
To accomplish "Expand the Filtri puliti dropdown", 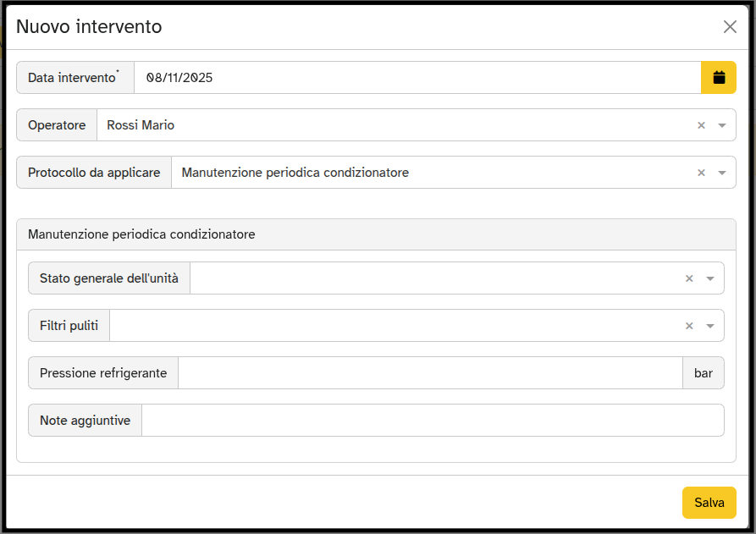I will pyautogui.click(x=711, y=325).
